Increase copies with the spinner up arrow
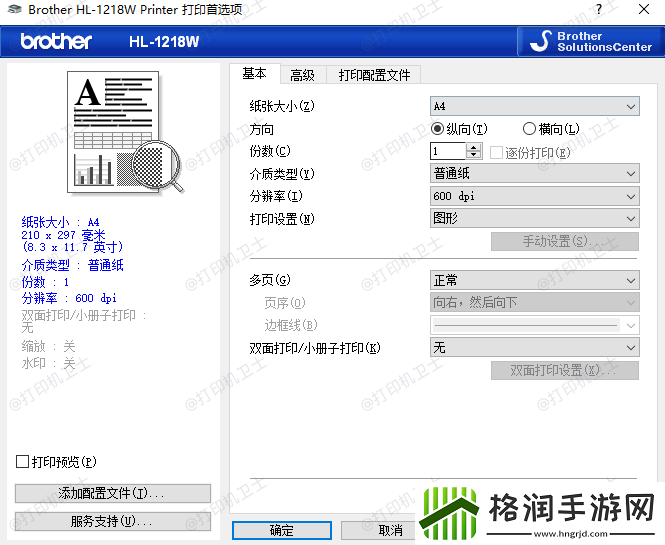 [474, 147]
